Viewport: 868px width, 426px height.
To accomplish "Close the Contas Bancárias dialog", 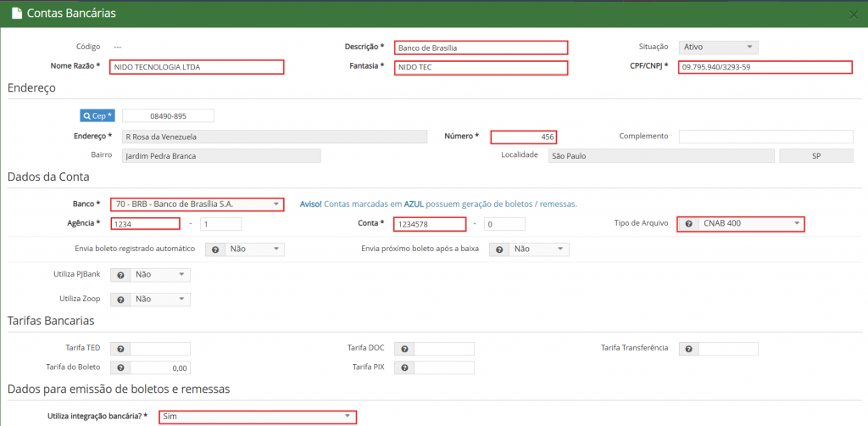I will point(854,15).
